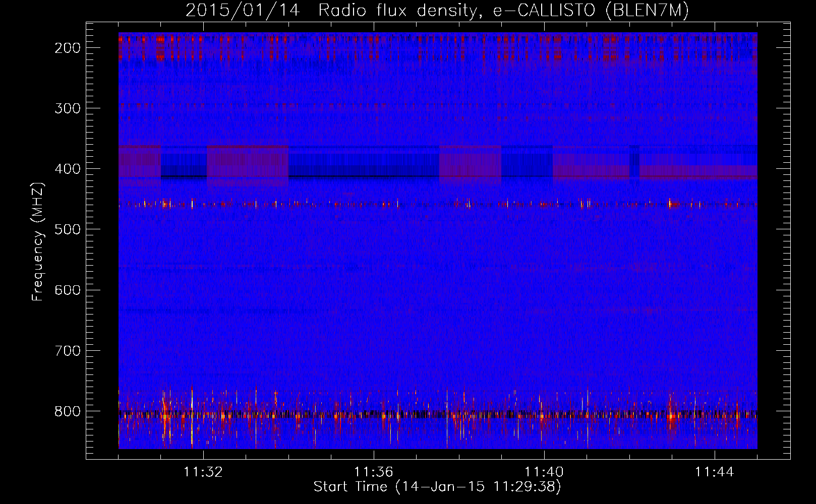The image size is (816, 504).
Task: Click the 11:40 time tick label
Action: pos(544,472)
